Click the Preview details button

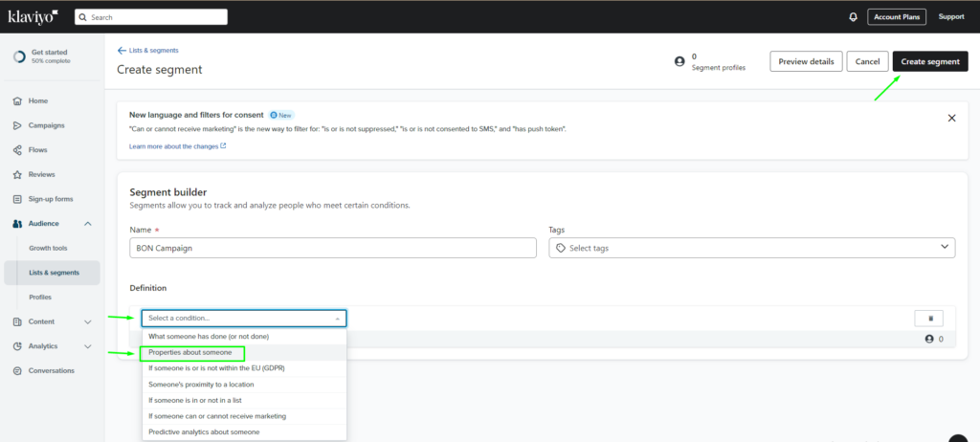(806, 61)
